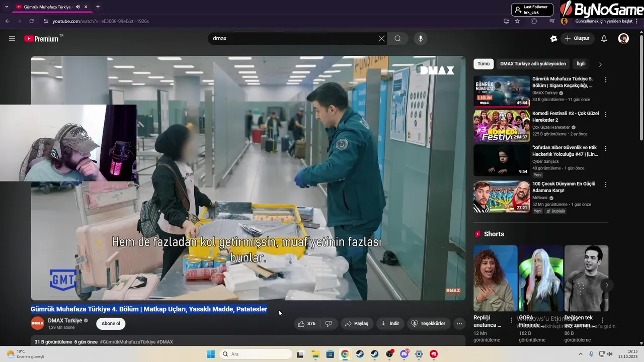This screenshot has height=362, width=644.
Task: Click the taskbar Ara search box
Action: 256,354
